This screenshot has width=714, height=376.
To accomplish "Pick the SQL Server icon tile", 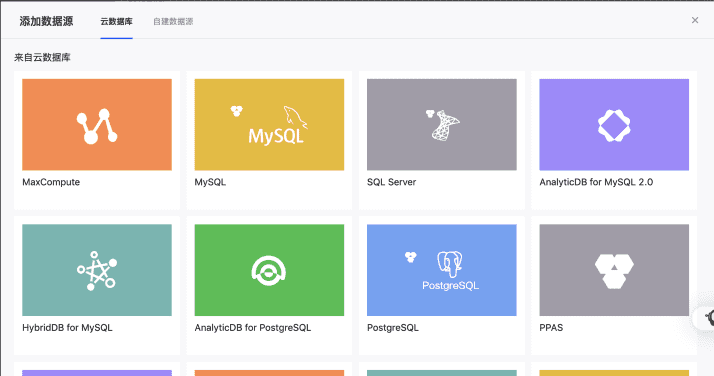I will tap(442, 125).
